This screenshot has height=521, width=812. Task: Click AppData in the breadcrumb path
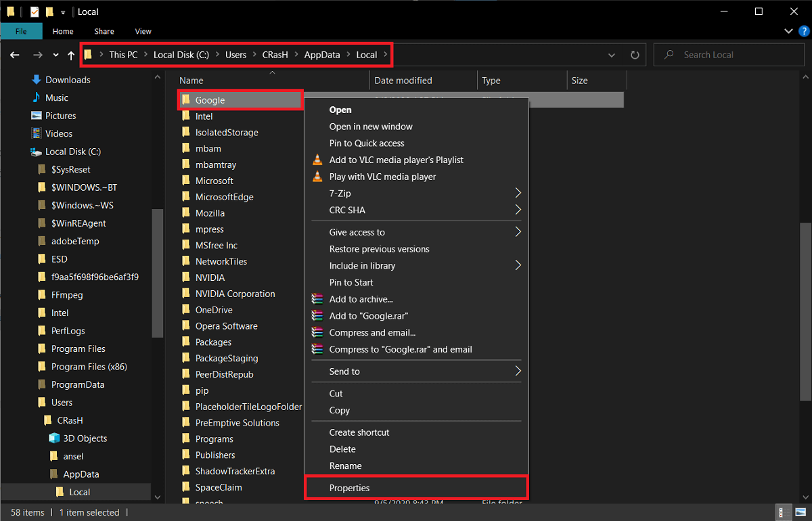coord(322,55)
